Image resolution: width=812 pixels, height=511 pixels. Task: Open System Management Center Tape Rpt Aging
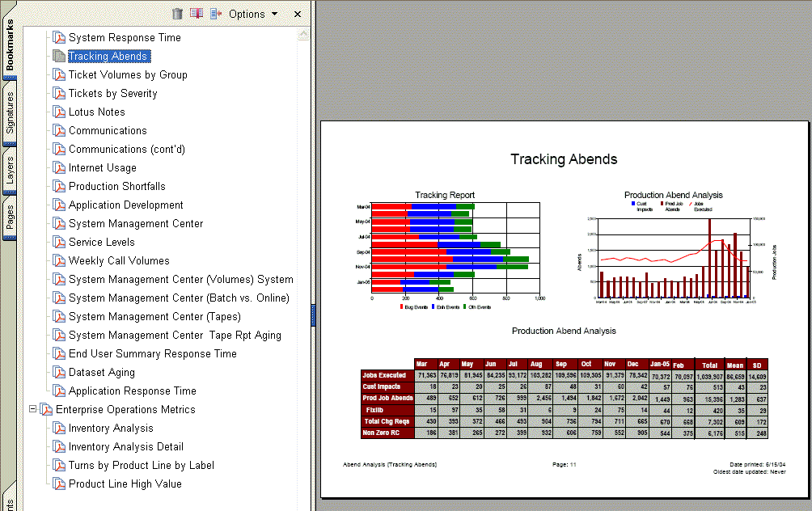click(x=175, y=335)
